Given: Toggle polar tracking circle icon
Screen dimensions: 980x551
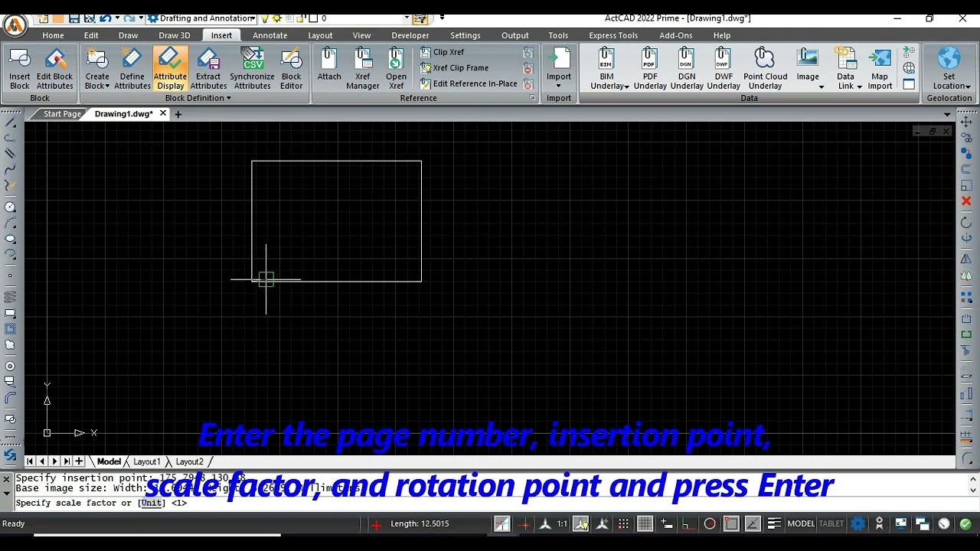Looking at the screenshot, I should coord(710,524).
